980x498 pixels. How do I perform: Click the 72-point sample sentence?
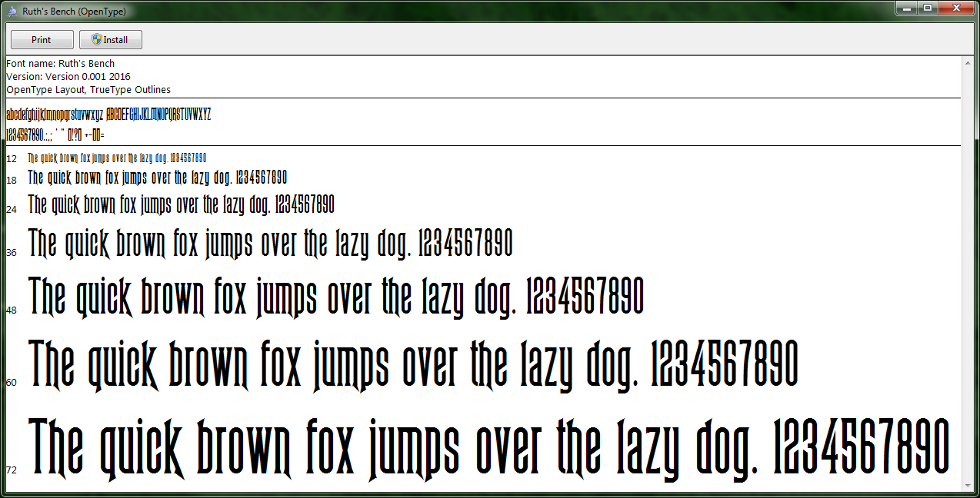[x=488, y=447]
